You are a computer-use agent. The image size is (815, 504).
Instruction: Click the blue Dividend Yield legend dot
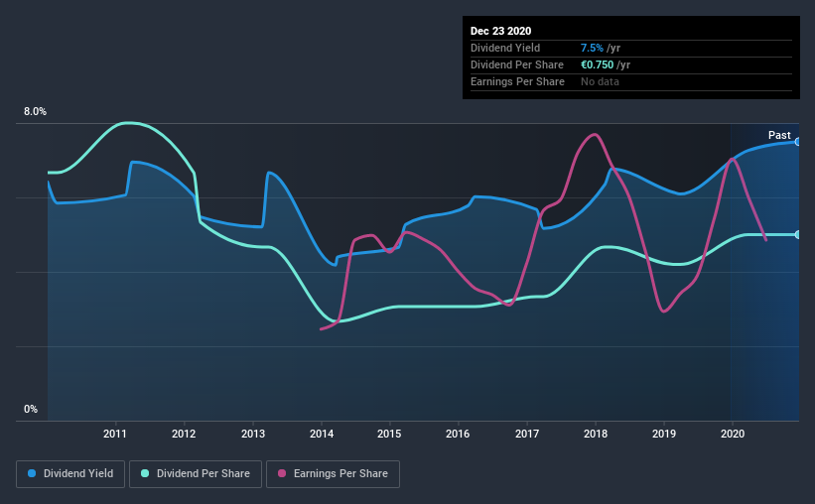pos(32,473)
